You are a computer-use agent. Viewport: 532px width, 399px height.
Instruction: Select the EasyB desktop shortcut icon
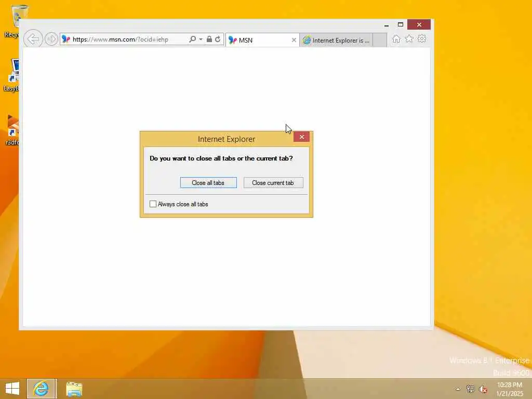[11, 75]
